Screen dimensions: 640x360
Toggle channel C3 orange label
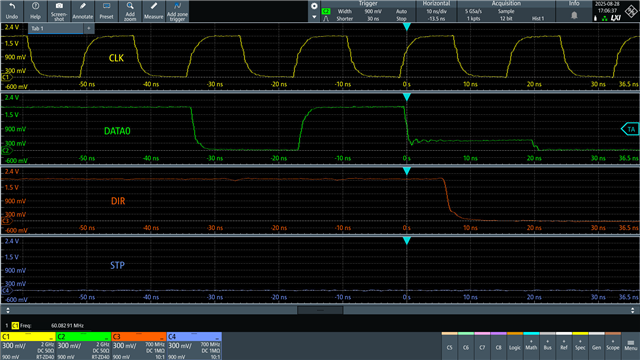coord(139,337)
